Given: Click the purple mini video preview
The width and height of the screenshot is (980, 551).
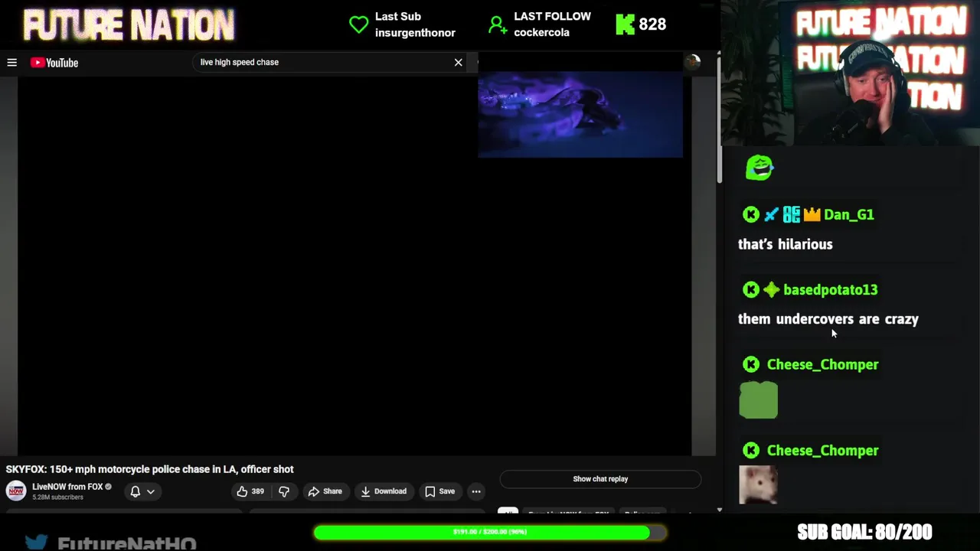Looking at the screenshot, I should click(x=580, y=114).
